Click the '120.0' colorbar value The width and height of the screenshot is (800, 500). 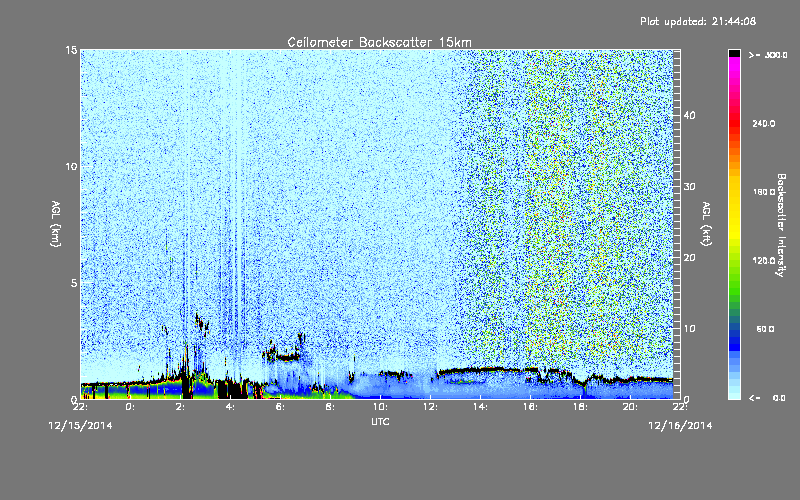(764, 261)
